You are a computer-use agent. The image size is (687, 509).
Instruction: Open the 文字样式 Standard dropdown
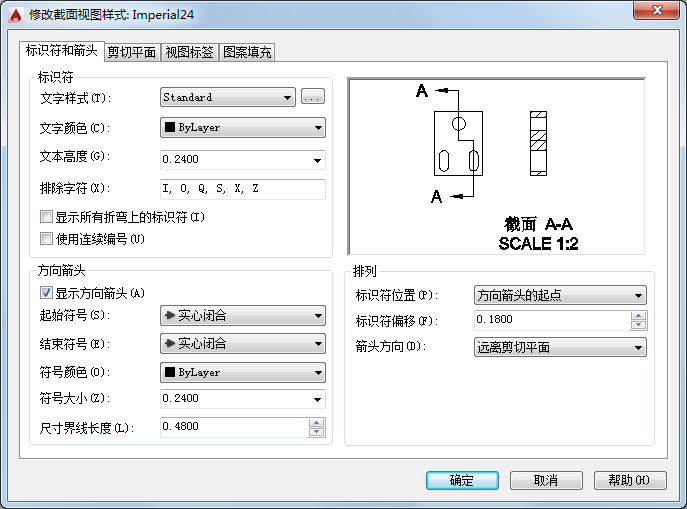228,97
